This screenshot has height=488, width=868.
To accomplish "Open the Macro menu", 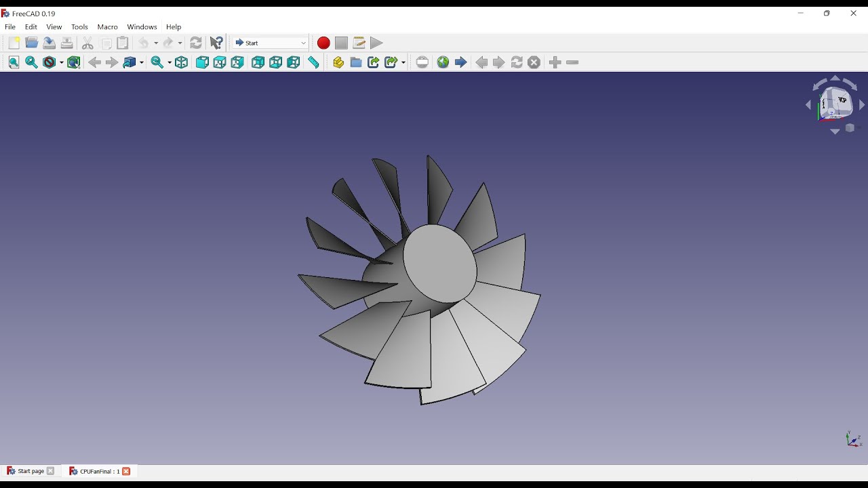I will (108, 27).
